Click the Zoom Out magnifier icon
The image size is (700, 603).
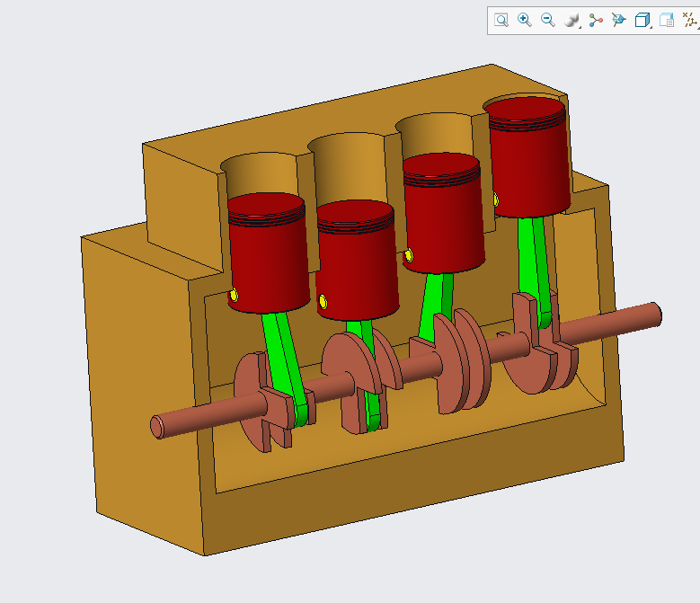click(548, 20)
